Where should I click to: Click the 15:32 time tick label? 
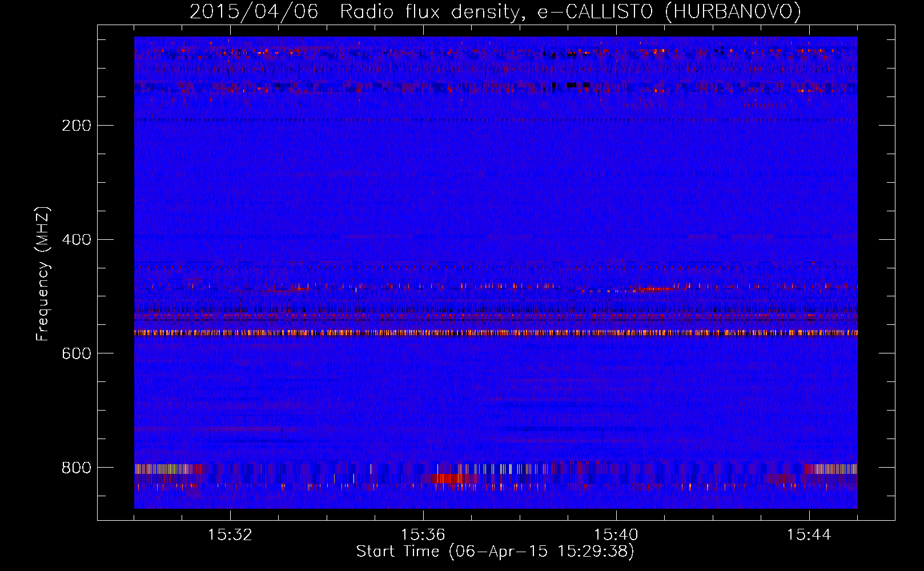click(230, 535)
